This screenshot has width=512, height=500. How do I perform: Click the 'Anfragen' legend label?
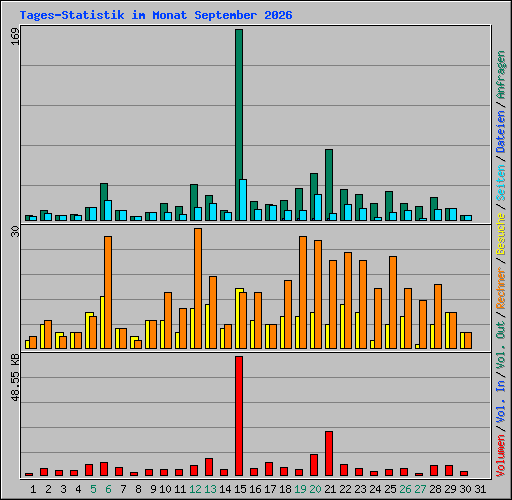coord(501,74)
